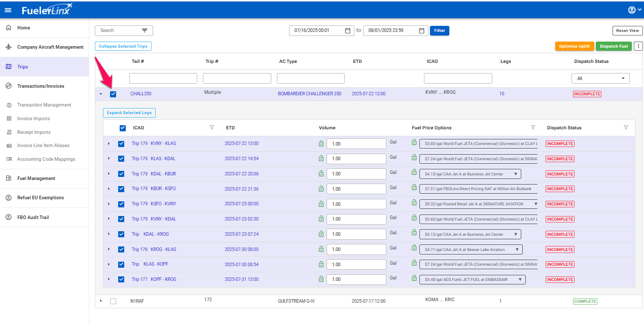The height and width of the screenshot is (324, 644).
Task: Open fuel price dropdown for KOPF - KROG leg
Action: tap(472, 279)
